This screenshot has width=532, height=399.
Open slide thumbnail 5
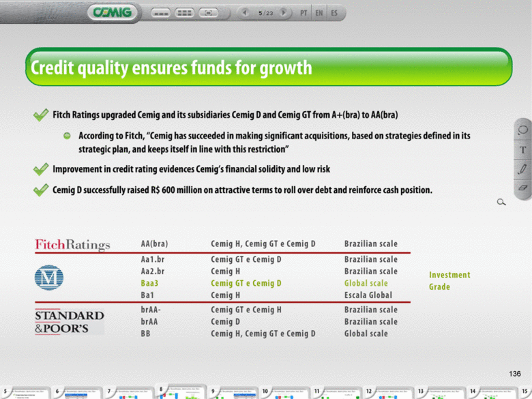coord(25,393)
